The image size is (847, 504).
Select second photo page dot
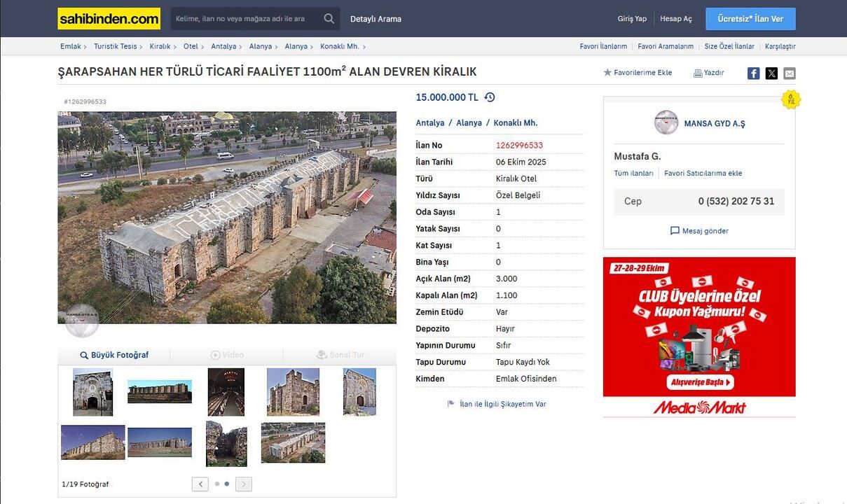227,484
